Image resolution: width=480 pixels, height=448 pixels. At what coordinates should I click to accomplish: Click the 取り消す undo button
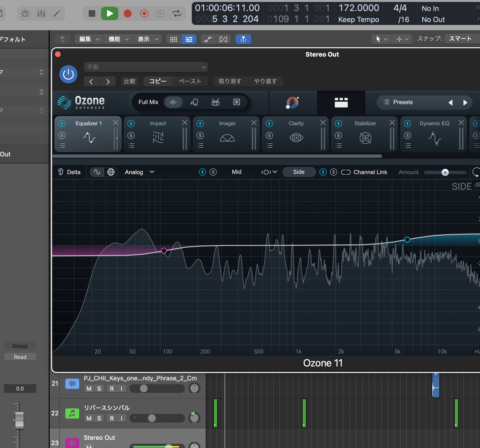[x=230, y=81]
